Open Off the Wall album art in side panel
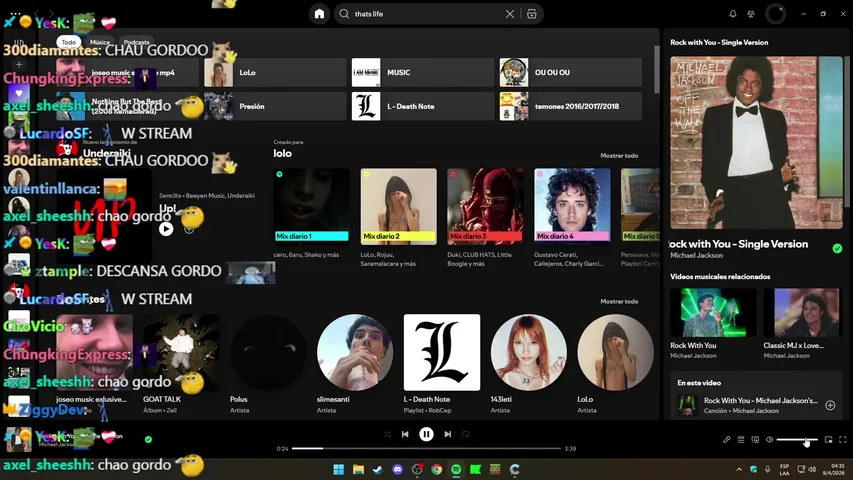The height and width of the screenshot is (480, 853). point(756,143)
